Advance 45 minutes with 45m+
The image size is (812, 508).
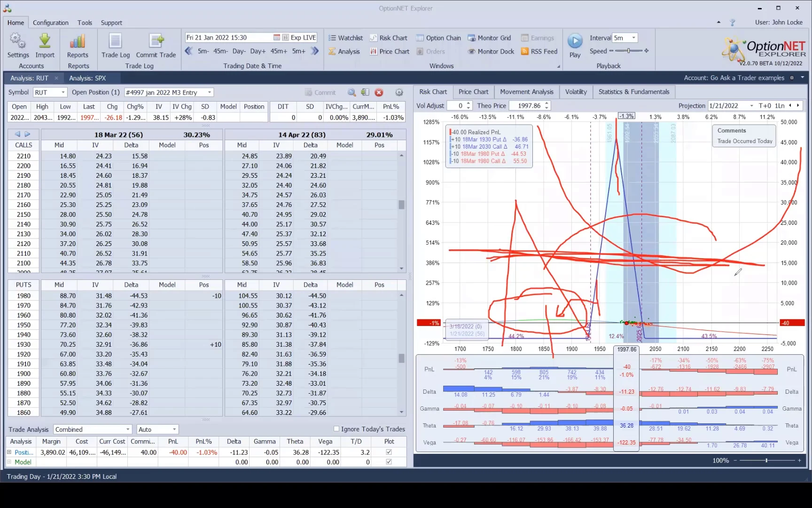click(279, 51)
